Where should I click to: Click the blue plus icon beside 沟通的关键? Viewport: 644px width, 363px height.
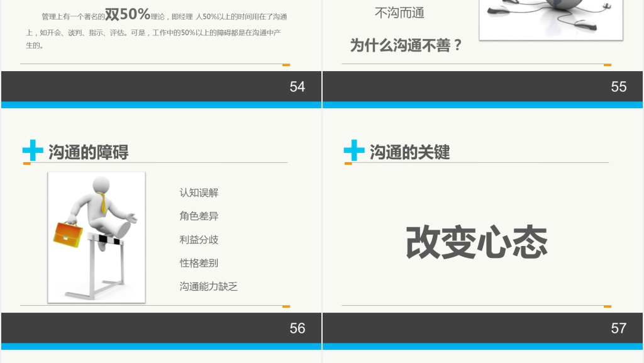coord(354,150)
